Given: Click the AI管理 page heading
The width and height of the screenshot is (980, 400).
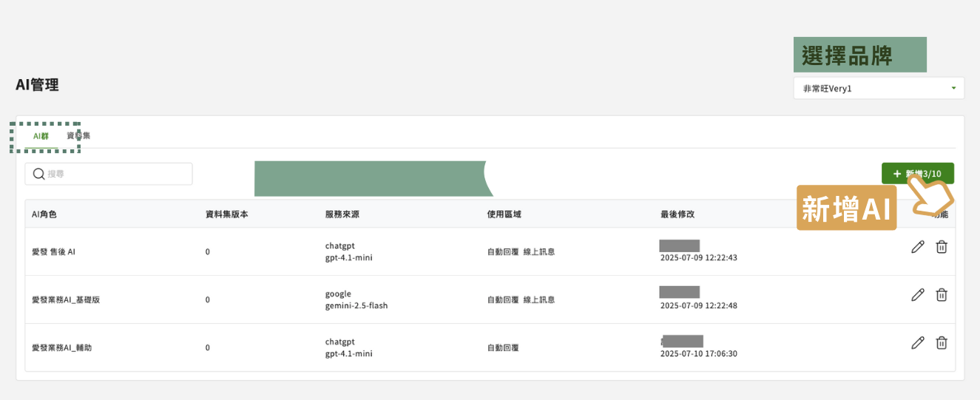Looking at the screenshot, I should point(37,85).
